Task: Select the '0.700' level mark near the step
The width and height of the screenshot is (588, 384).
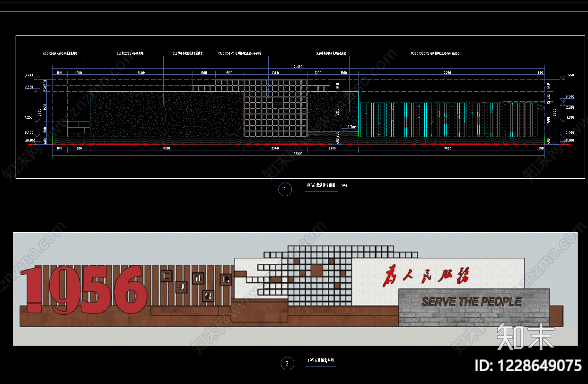Action: coord(351,127)
